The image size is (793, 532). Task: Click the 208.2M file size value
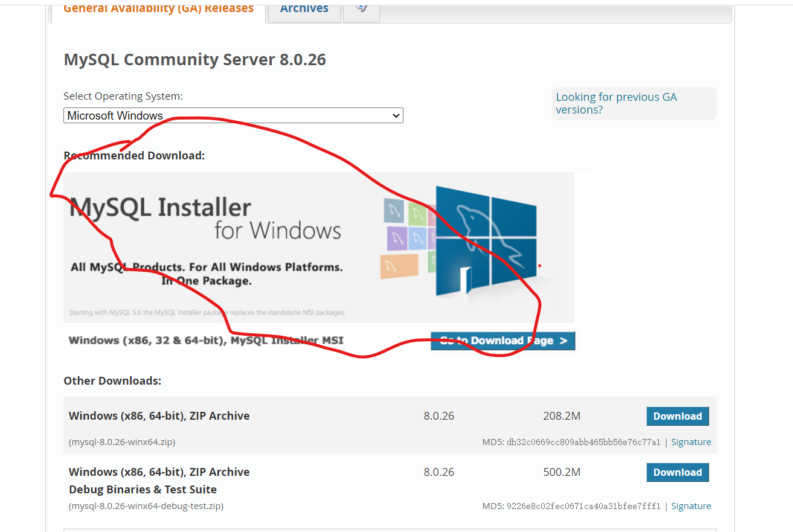point(562,416)
